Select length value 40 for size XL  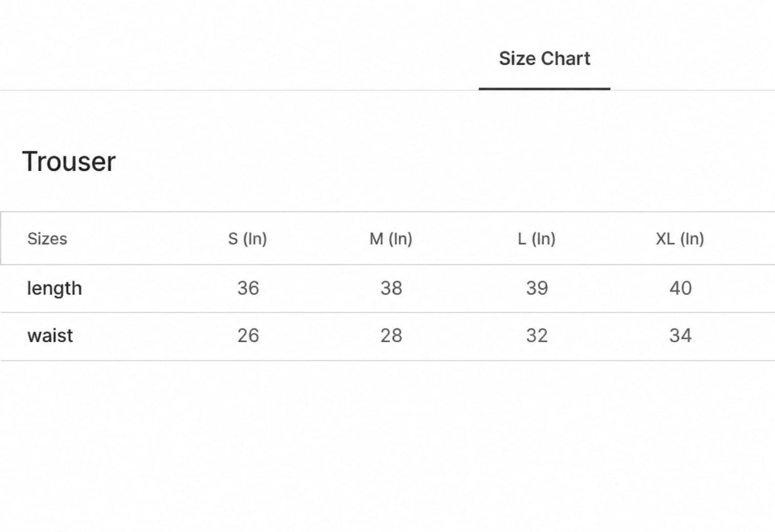click(x=680, y=288)
